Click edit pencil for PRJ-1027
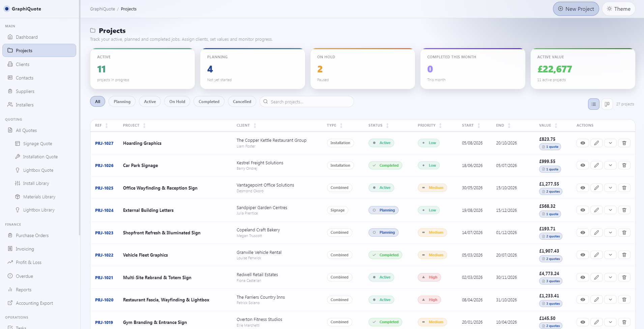The image size is (644, 329). (x=596, y=143)
